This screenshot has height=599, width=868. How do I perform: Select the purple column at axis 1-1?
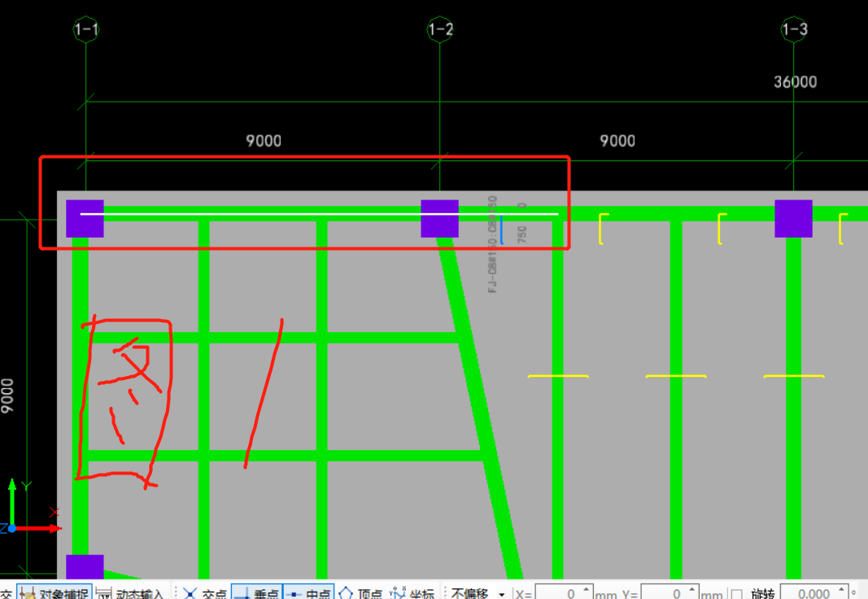85,219
